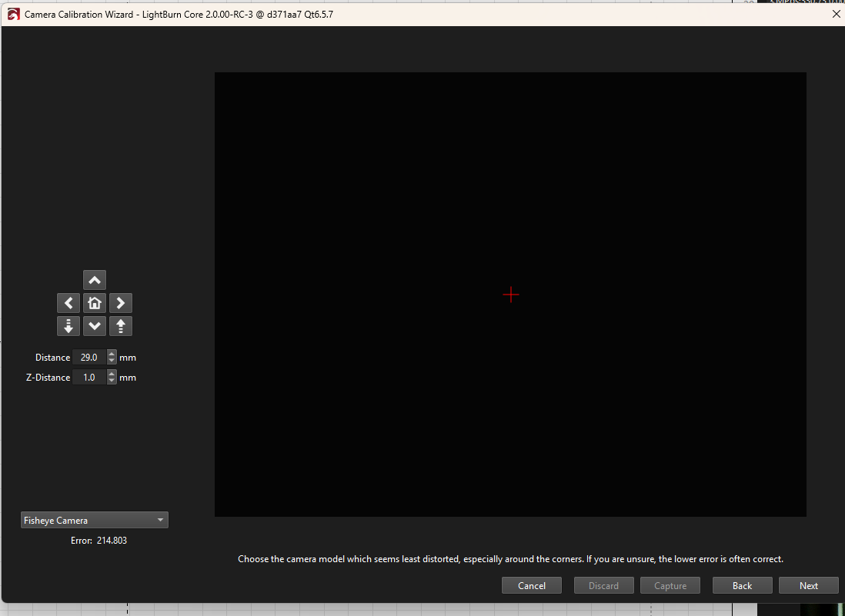Jog the laser left with the left arrow
The height and width of the screenshot is (616, 845).
click(x=68, y=303)
